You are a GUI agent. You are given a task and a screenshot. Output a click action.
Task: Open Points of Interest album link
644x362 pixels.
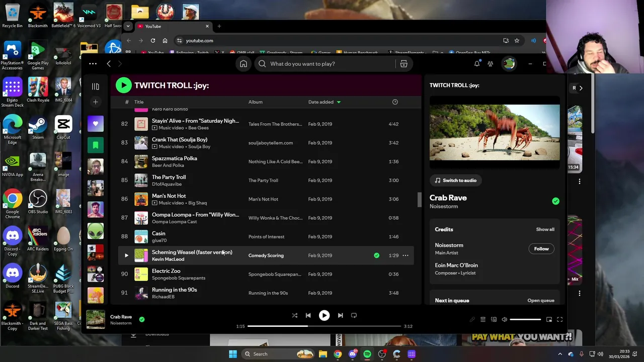pyautogui.click(x=266, y=237)
